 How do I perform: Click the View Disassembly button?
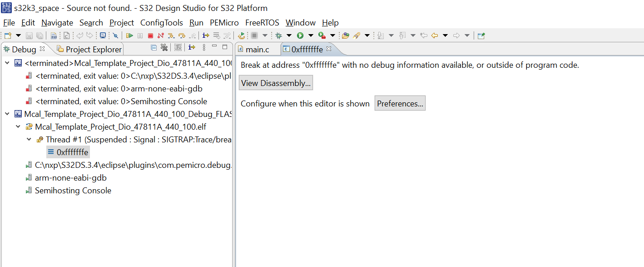[275, 82]
